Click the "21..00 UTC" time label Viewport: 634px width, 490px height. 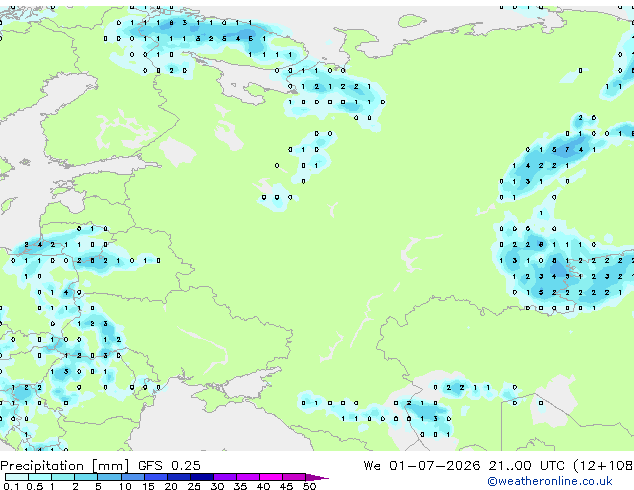click(526, 466)
